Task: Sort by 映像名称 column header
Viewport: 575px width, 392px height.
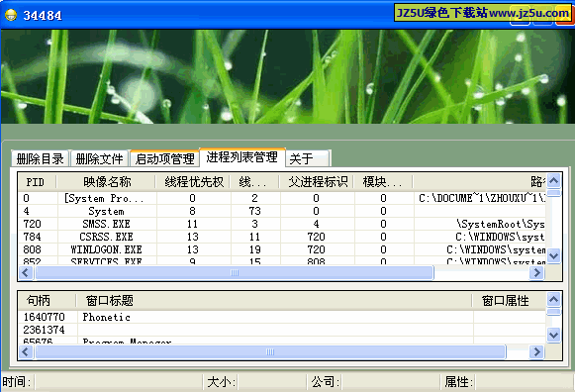Action: [106, 182]
